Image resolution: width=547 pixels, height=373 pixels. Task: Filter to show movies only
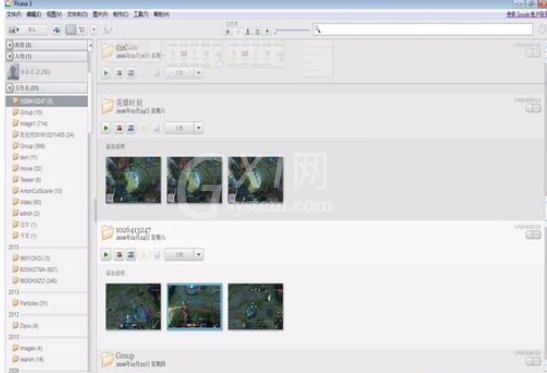click(257, 31)
